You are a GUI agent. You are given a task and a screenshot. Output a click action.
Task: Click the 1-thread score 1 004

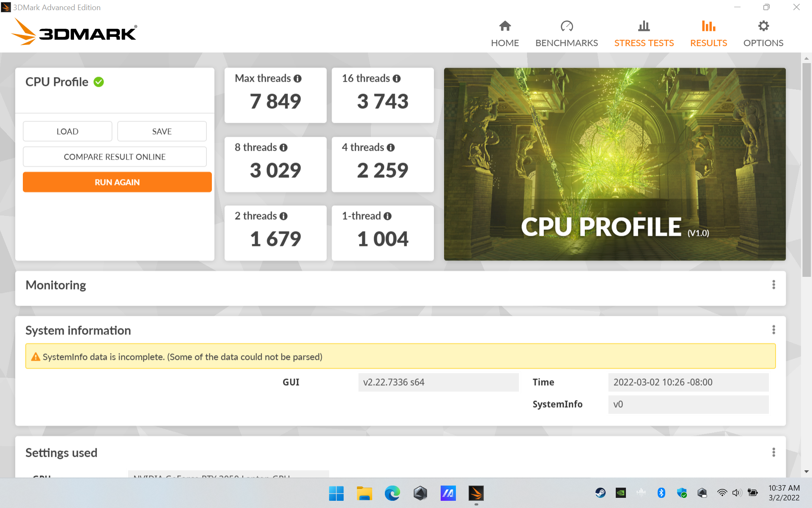(x=383, y=239)
